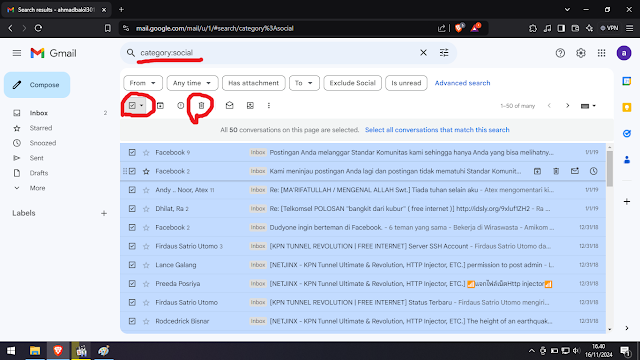This screenshot has height=360, width=640.
Task: Go to the next page of results
Action: coord(567,106)
